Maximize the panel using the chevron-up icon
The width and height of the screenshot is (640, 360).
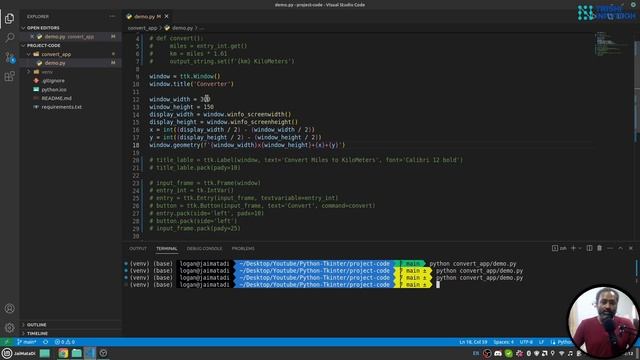[620, 248]
